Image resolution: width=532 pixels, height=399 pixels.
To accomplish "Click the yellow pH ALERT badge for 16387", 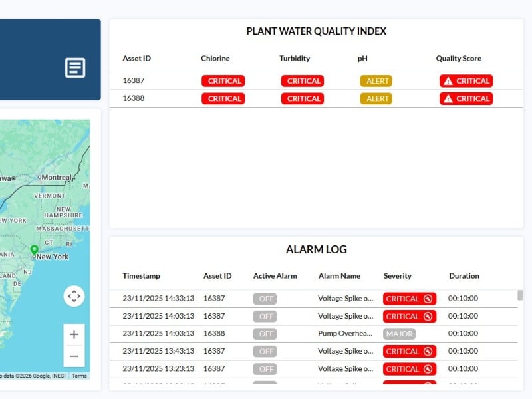I will [376, 81].
